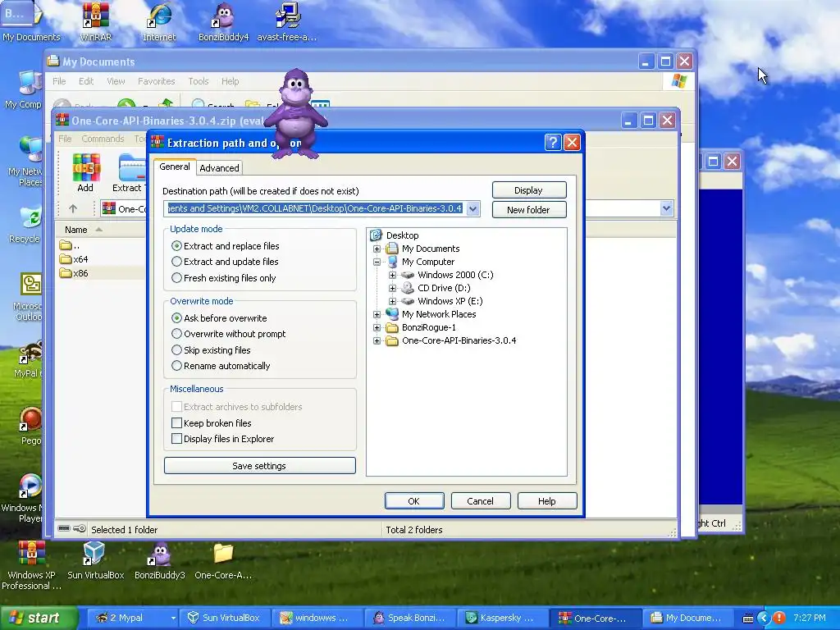Open Favorites menu in My Documents window
This screenshot has height=630, width=840.
[x=157, y=81]
